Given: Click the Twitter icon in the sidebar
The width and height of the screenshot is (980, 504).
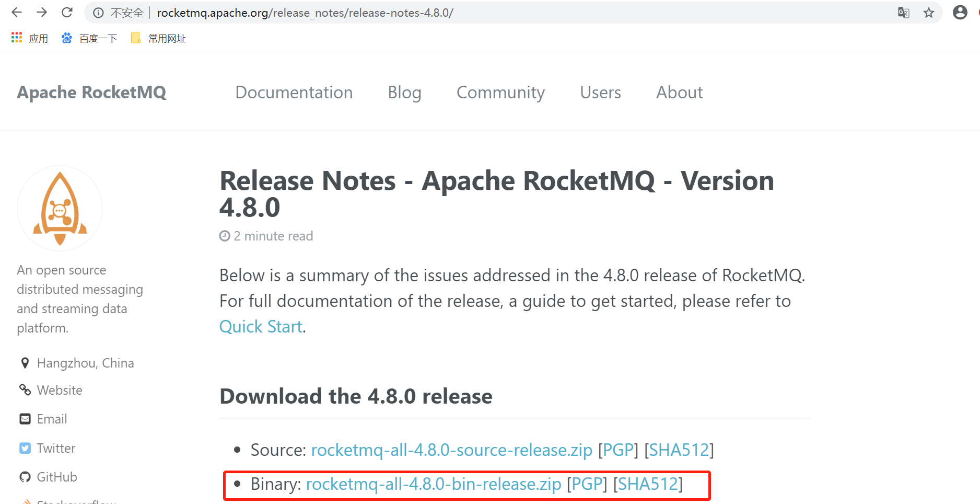Looking at the screenshot, I should point(25,448).
